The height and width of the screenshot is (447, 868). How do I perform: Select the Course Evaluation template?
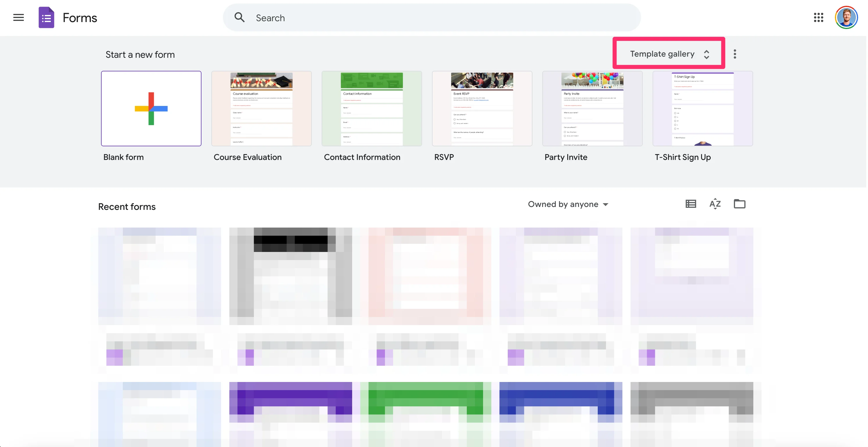pos(262,109)
